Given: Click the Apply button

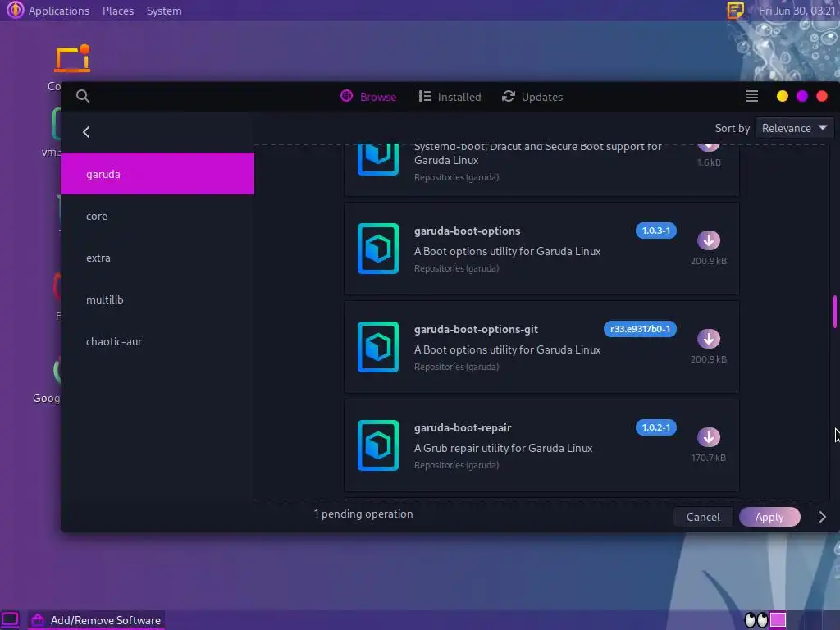Looking at the screenshot, I should click(769, 517).
